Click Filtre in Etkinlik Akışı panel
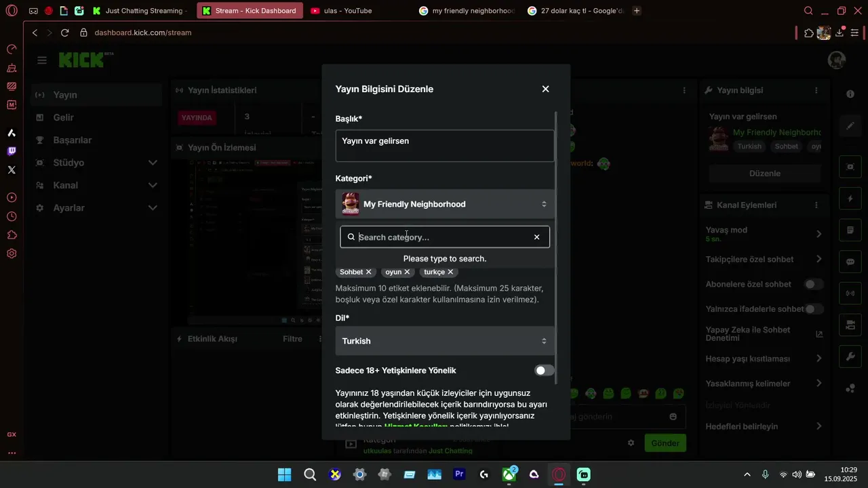868x488 pixels. [292, 339]
